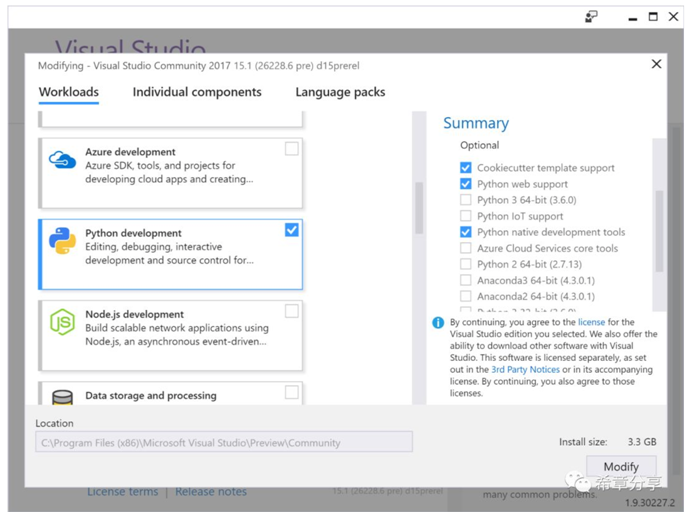Switch to Individual components tab
Image resolution: width=687 pixels, height=512 pixels.
pyautogui.click(x=197, y=92)
